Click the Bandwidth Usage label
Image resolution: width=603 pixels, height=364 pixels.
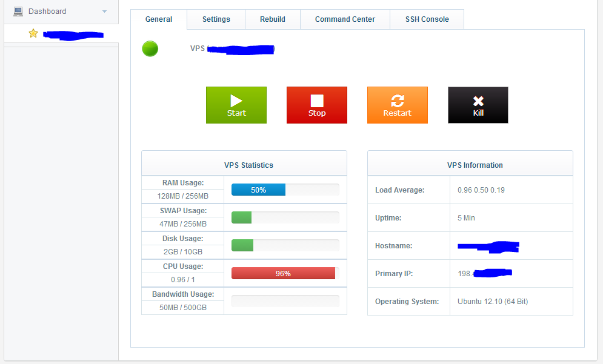[182, 294]
